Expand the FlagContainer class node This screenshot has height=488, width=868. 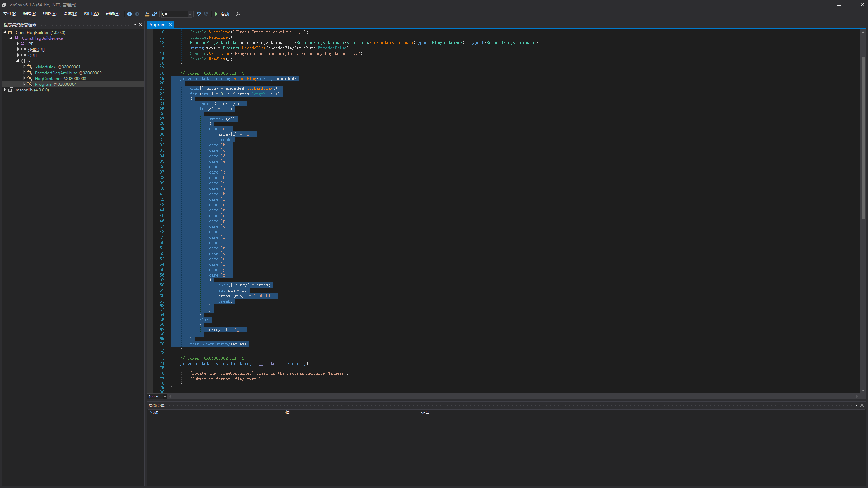24,78
